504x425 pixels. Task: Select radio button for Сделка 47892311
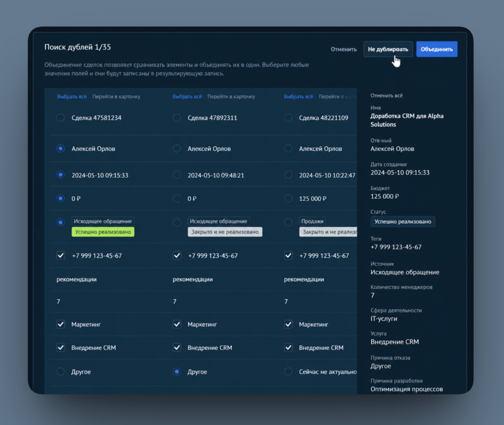(177, 118)
